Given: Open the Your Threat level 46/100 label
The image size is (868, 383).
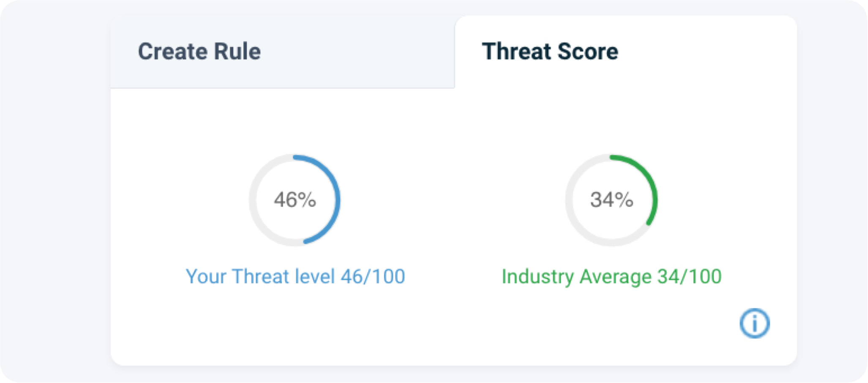Looking at the screenshot, I should click(x=295, y=276).
